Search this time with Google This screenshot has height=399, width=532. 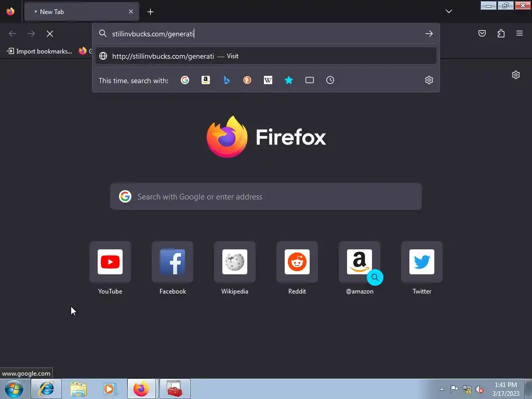pos(185,80)
